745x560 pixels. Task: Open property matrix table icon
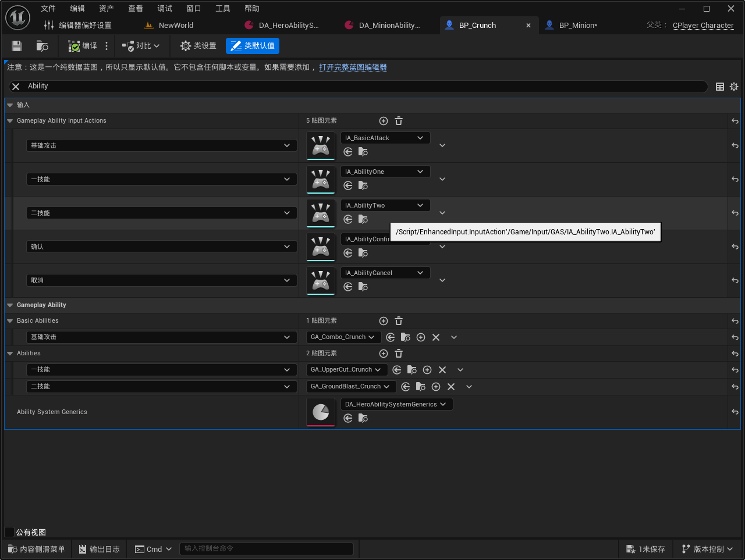coord(720,87)
